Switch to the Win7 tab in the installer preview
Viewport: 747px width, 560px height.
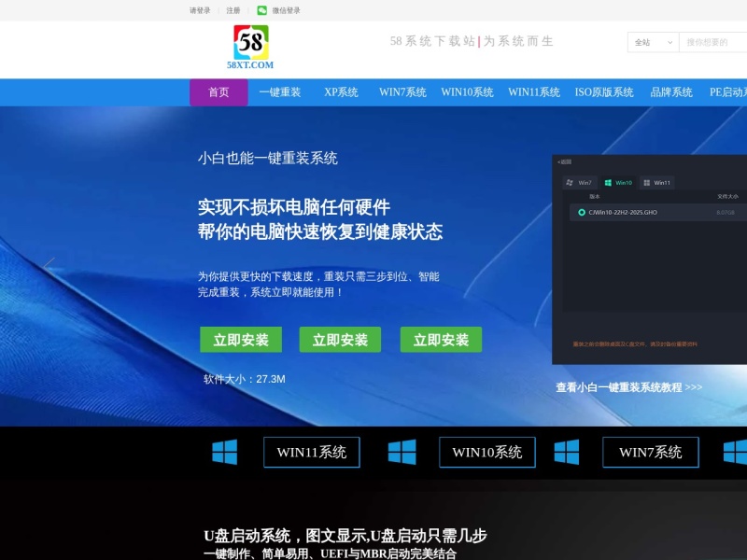(x=579, y=183)
